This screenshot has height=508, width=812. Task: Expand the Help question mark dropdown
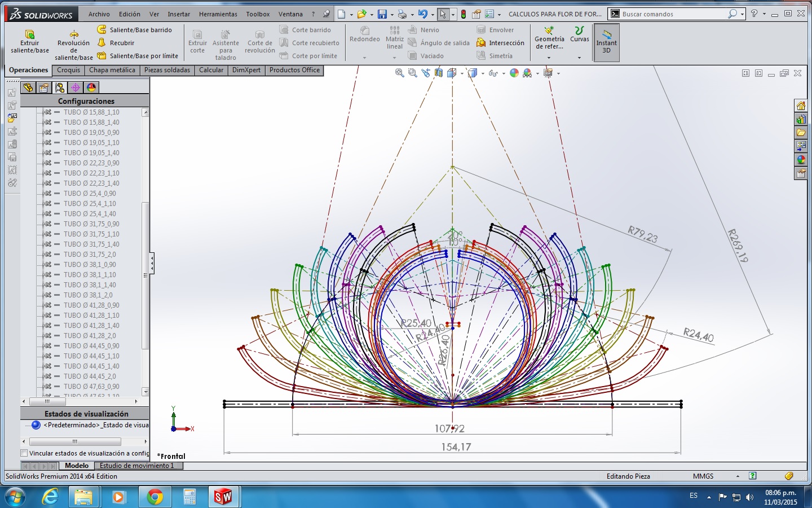coord(764,14)
